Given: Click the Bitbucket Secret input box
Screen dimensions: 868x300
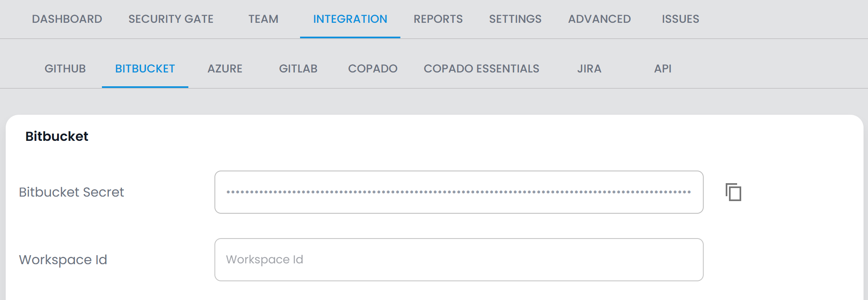Looking at the screenshot, I should (458, 192).
